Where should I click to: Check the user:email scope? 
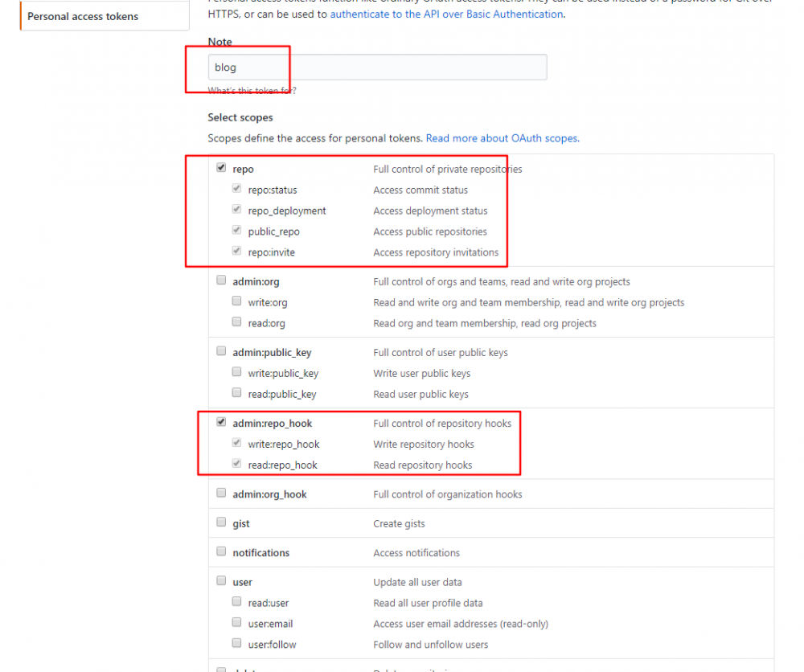tap(236, 621)
